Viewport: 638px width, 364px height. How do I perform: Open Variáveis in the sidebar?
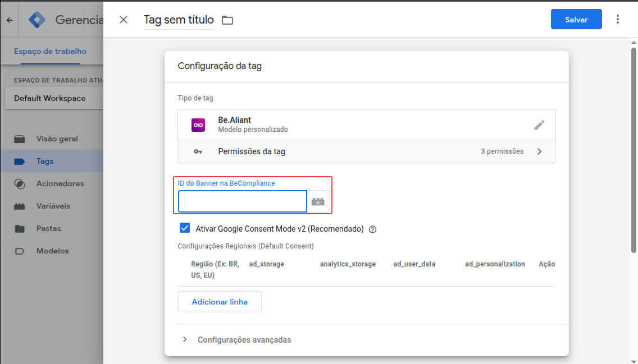[53, 206]
